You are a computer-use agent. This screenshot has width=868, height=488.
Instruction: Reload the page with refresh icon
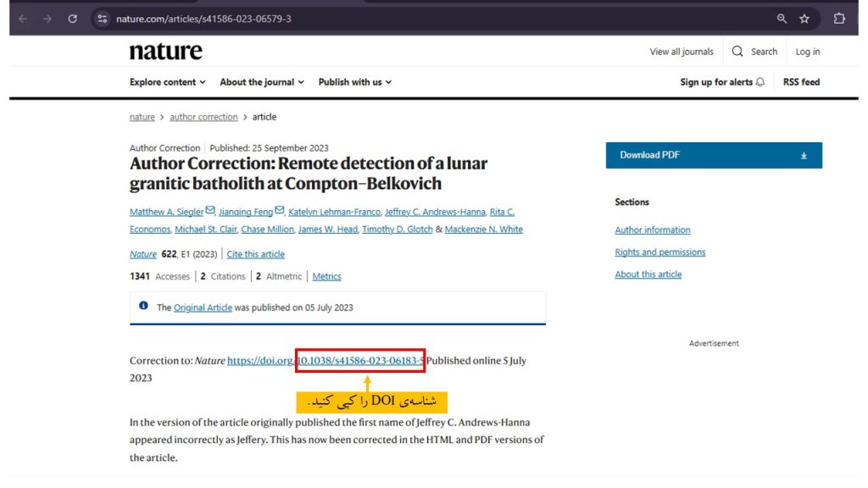pyautogui.click(x=73, y=19)
